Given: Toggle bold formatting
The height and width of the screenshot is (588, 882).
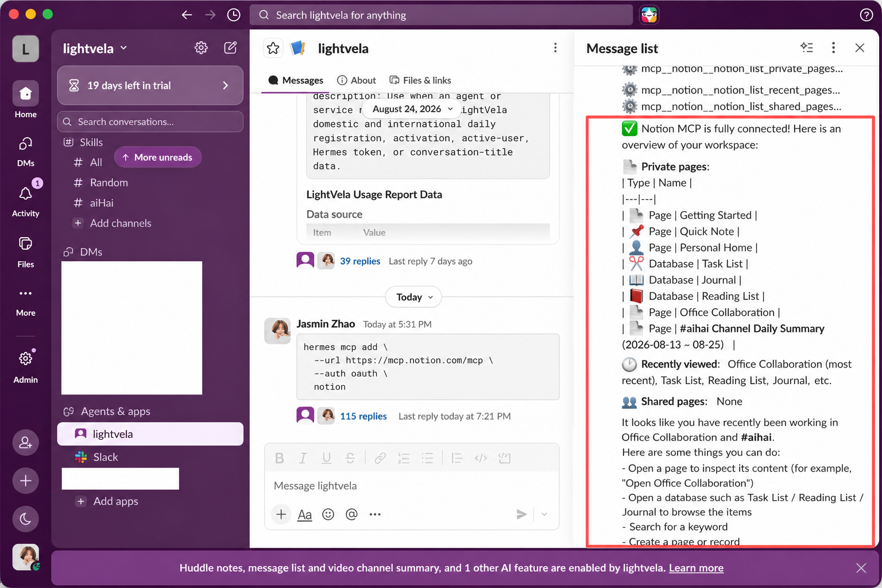Looking at the screenshot, I should pyautogui.click(x=280, y=458).
